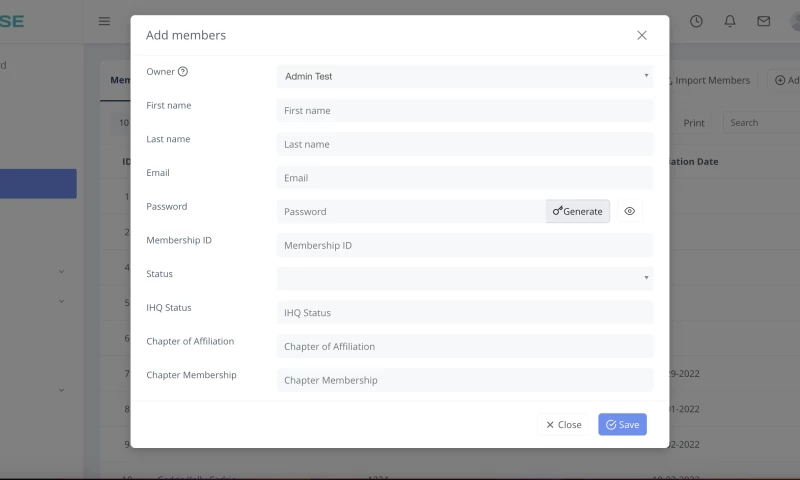Expand the first sidebar chevron submenu
This screenshot has width=800, height=480.
61,271
